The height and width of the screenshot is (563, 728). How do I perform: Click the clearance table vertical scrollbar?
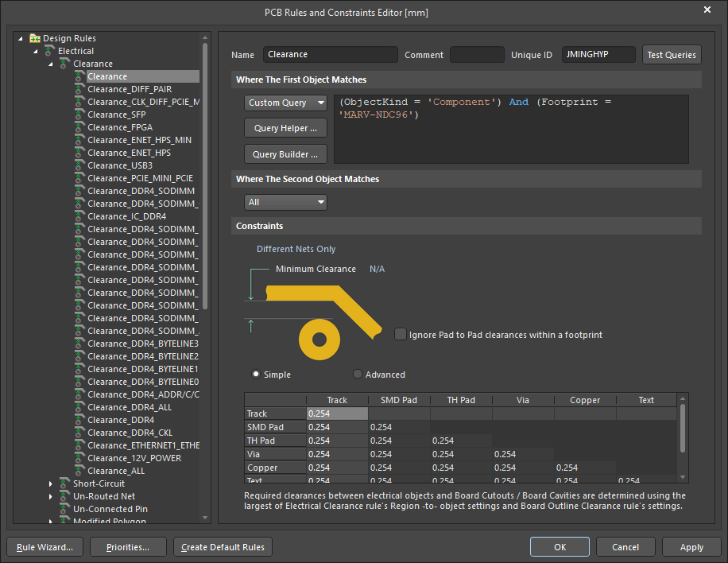coord(682,427)
